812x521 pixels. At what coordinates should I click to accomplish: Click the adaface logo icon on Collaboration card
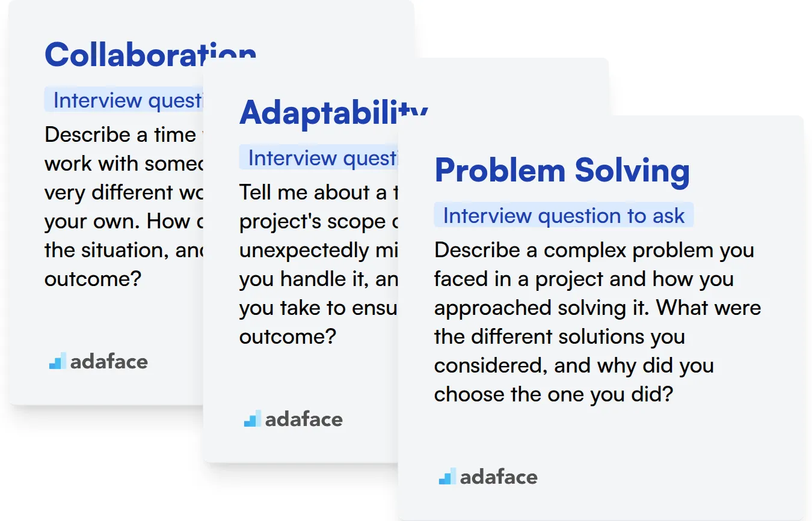[x=57, y=361]
